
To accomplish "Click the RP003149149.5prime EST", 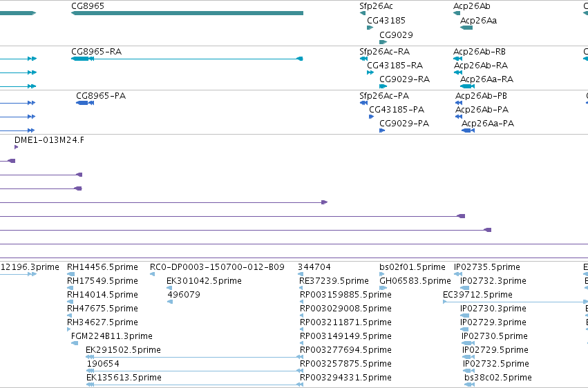I will (301, 343).
